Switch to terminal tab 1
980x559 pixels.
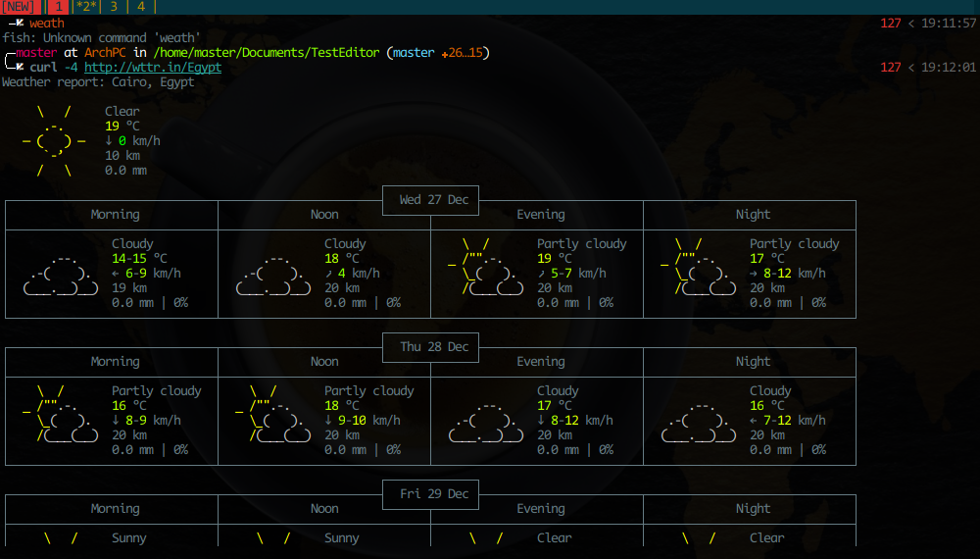click(58, 7)
